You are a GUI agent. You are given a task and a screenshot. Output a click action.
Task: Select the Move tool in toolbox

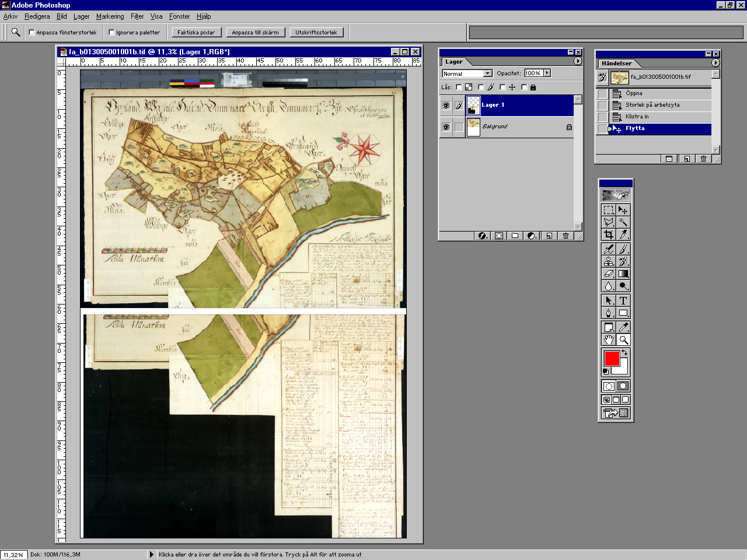(623, 209)
